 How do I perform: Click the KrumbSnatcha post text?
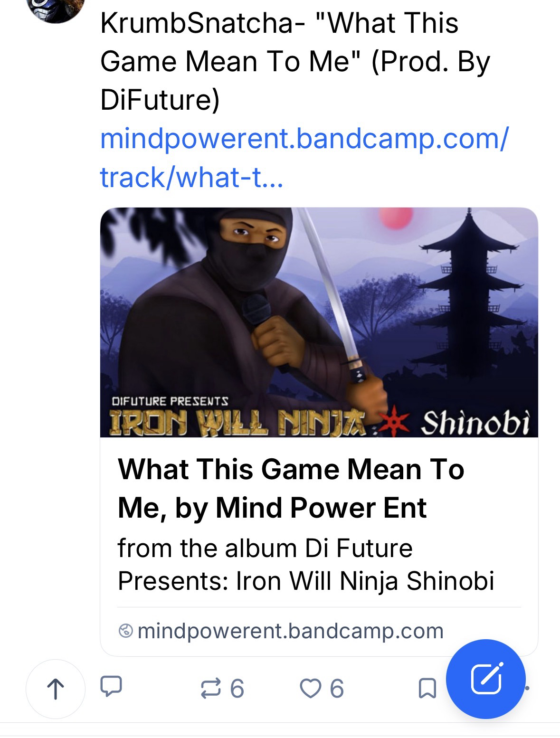(x=294, y=62)
